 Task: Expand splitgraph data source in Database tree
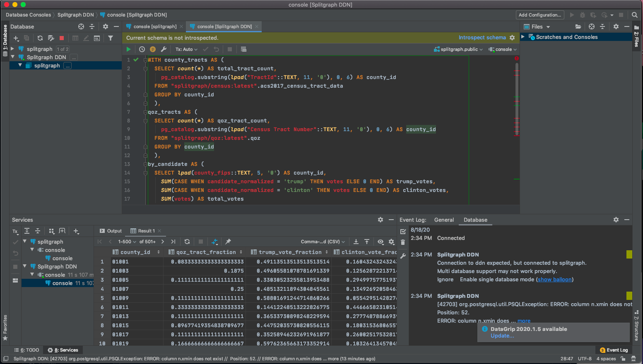click(12, 49)
